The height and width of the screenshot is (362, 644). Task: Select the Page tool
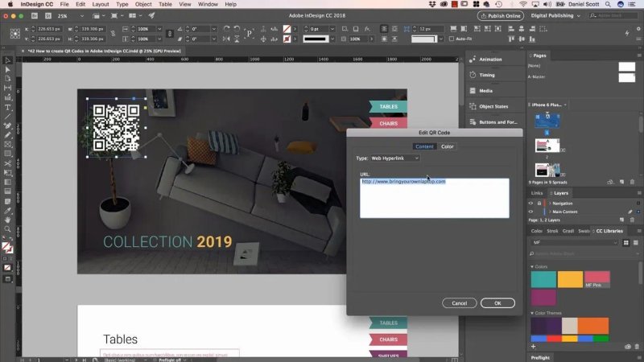(7, 78)
